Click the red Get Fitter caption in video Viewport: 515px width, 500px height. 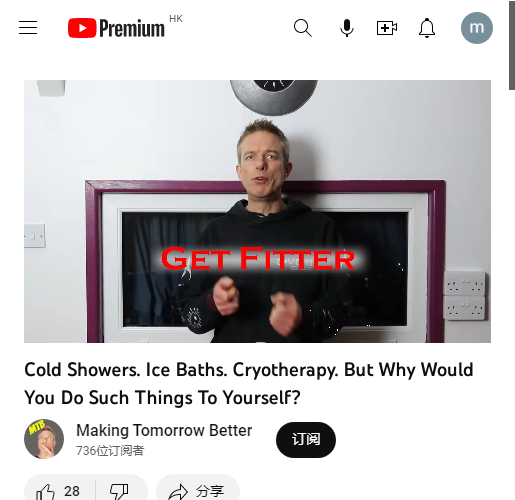tap(258, 258)
